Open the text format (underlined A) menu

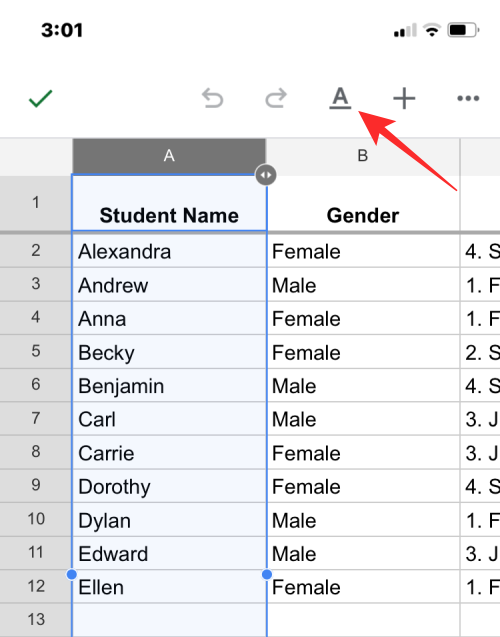[340, 98]
